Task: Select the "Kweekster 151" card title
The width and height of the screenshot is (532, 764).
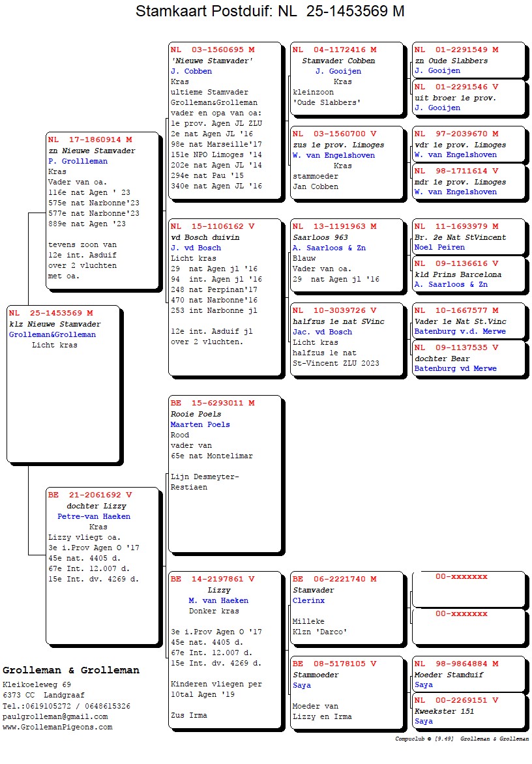Action: tap(444, 711)
